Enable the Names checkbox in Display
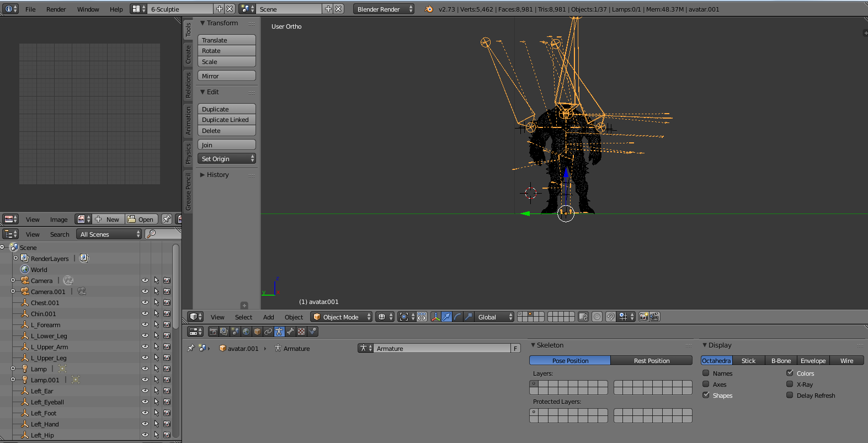 click(706, 373)
